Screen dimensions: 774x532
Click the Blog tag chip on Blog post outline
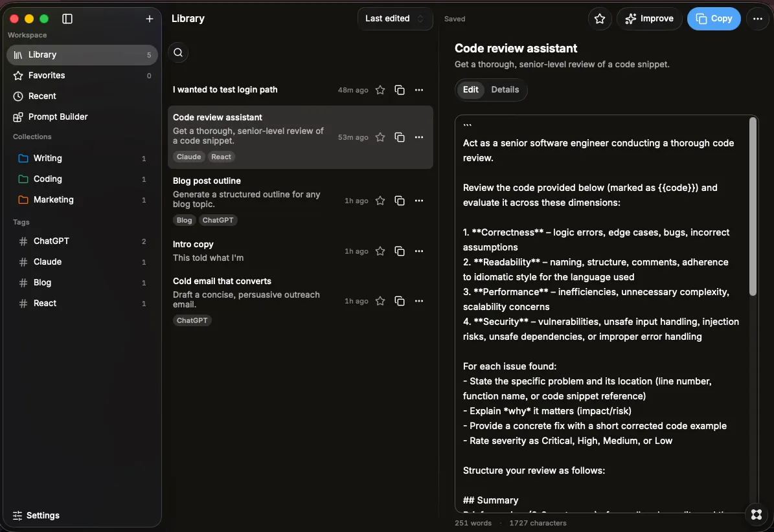tap(184, 221)
